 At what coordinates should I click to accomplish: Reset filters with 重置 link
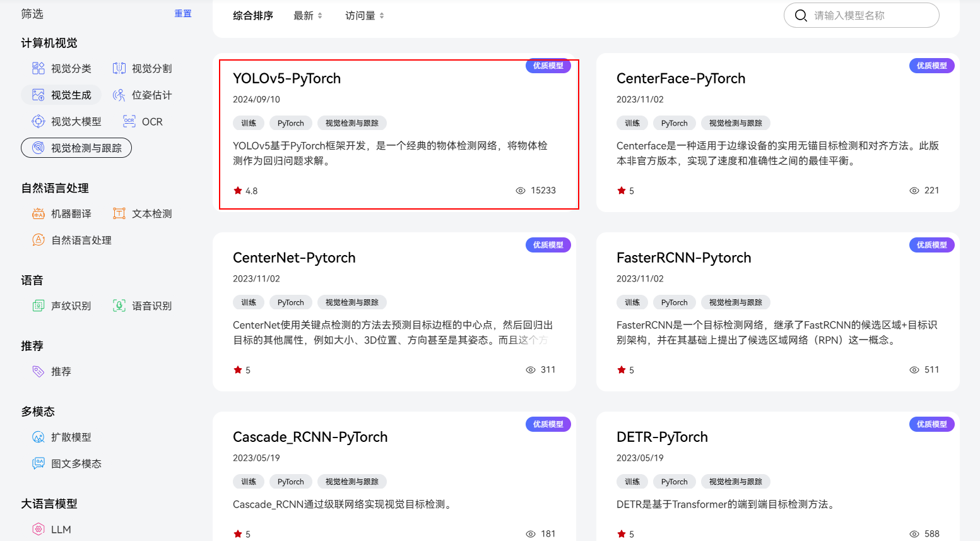click(x=183, y=13)
